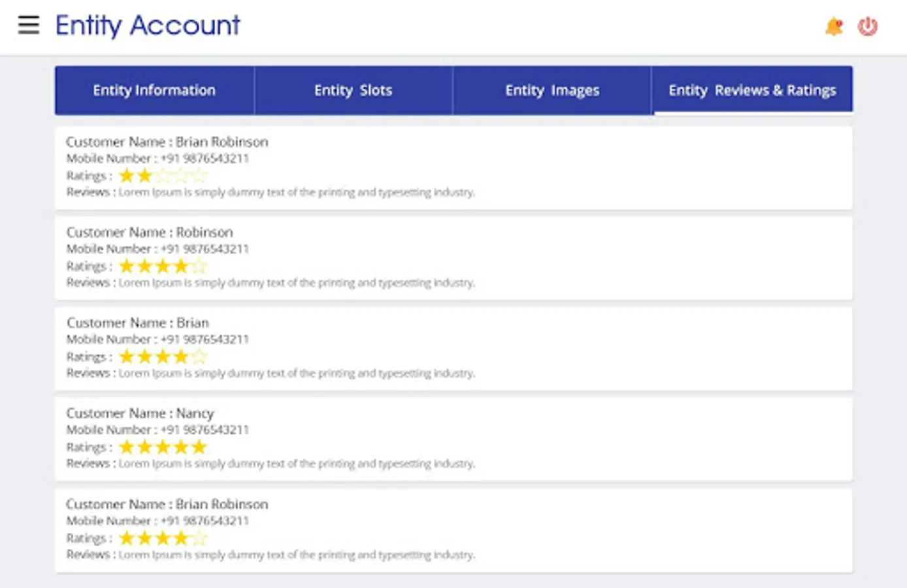This screenshot has width=907, height=588.
Task: Click Nancy's five-star rating
Action: tap(163, 447)
